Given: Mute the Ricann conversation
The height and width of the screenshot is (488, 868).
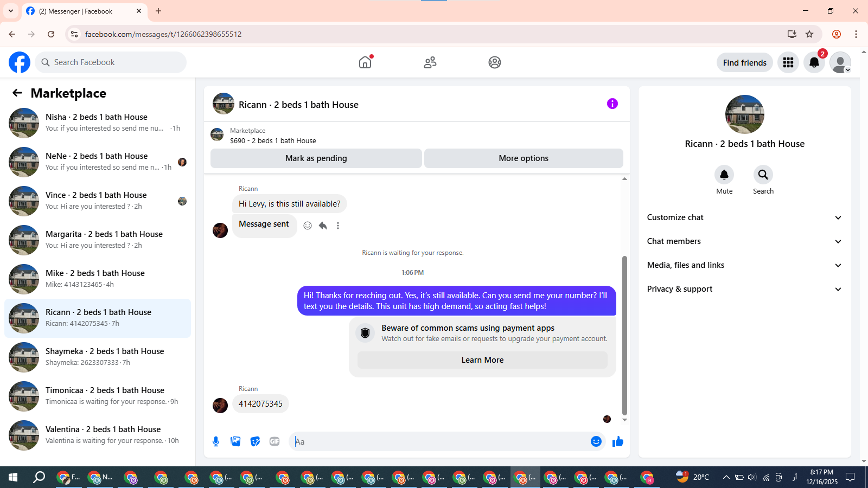Looking at the screenshot, I should [724, 175].
